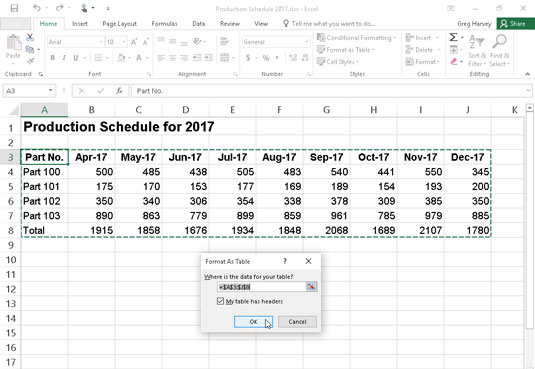
Task: Click OK in Format As Table dialog
Action: click(x=253, y=322)
